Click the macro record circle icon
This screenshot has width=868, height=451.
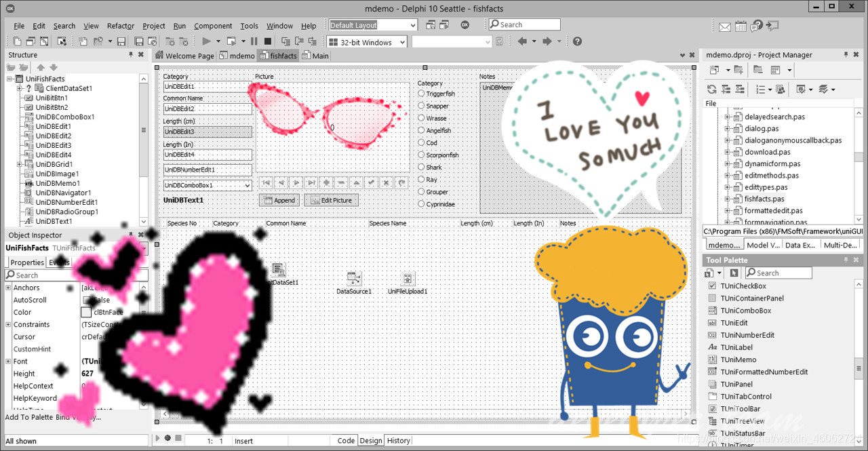167,437
